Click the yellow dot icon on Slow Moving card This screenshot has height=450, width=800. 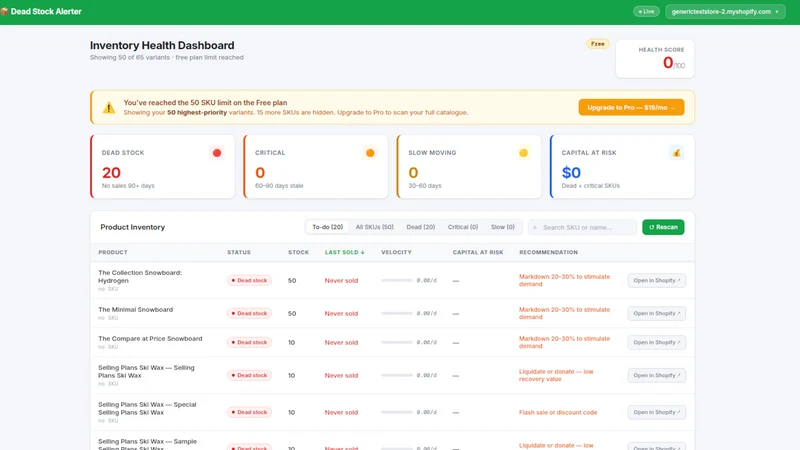(x=523, y=153)
